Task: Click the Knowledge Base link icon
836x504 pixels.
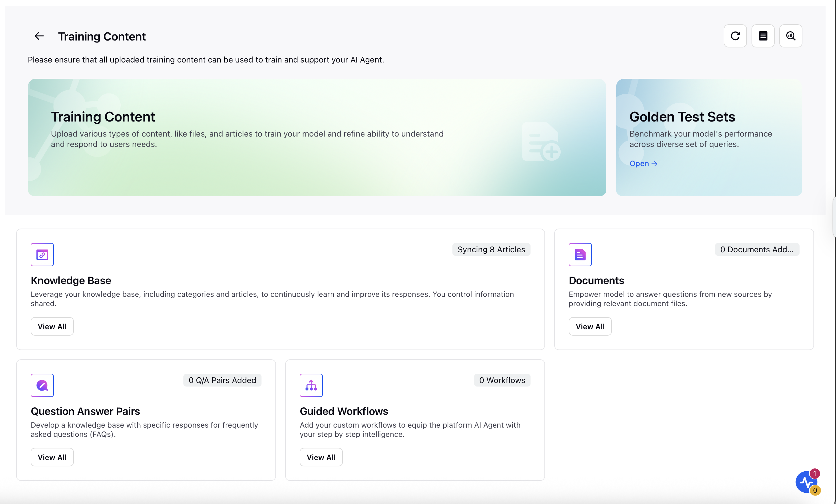Action: tap(42, 255)
